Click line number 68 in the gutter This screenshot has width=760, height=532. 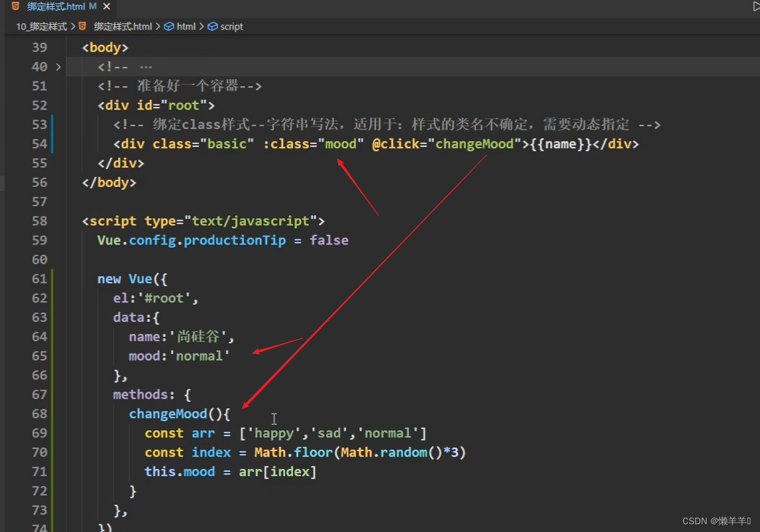click(x=39, y=414)
